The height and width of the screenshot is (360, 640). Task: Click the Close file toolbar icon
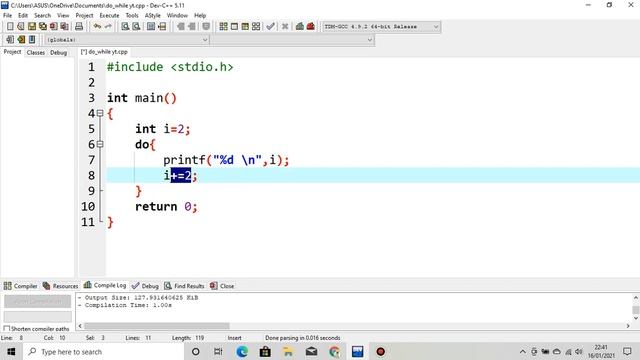coord(53,27)
